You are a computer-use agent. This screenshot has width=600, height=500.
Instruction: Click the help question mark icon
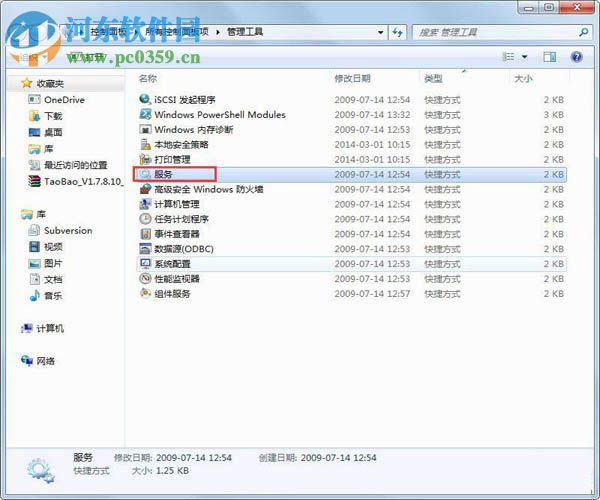(576, 57)
